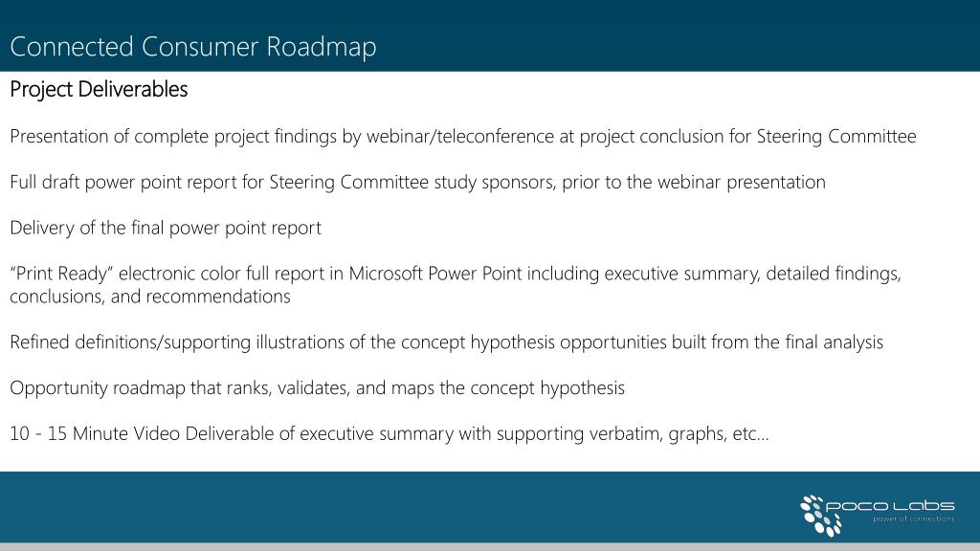The image size is (980, 551).
Task: Click the words Microsoft Power Point
Action: click(x=435, y=274)
